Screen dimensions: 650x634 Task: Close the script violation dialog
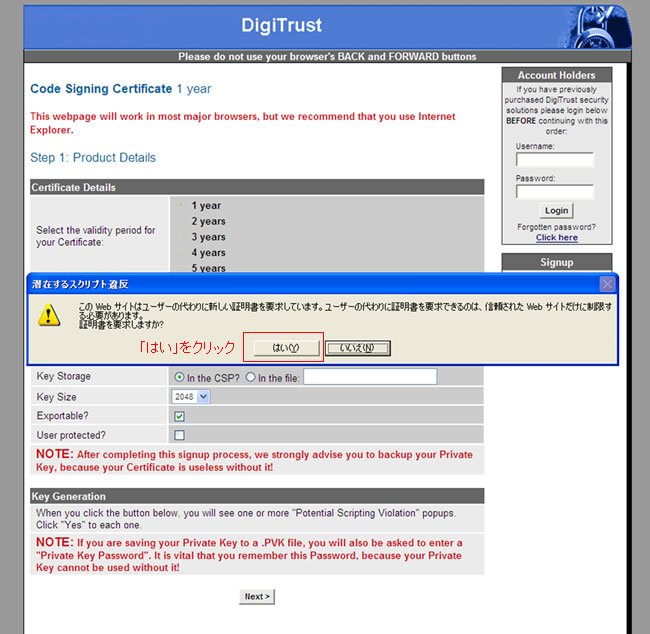[607, 284]
